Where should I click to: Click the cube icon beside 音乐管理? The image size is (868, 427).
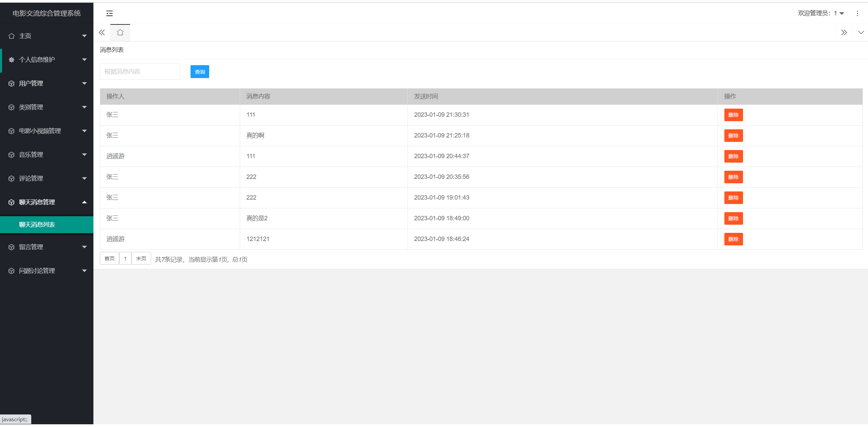tap(12, 155)
